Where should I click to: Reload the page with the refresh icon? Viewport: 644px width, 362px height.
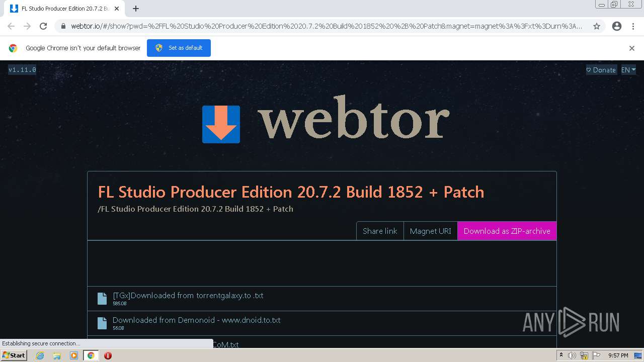point(43,26)
